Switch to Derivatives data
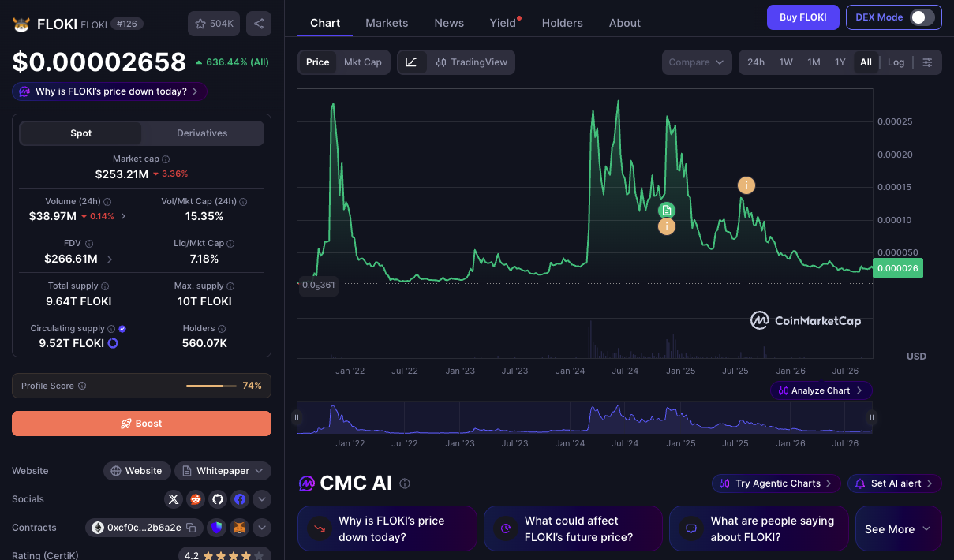 (202, 133)
